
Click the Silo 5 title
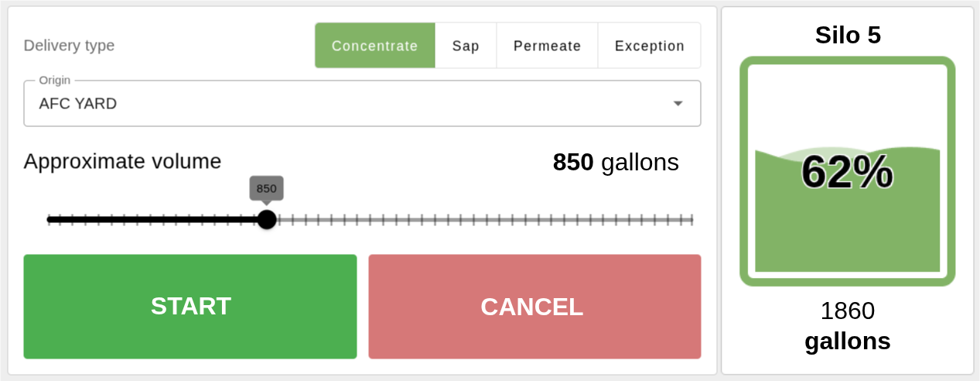(848, 36)
